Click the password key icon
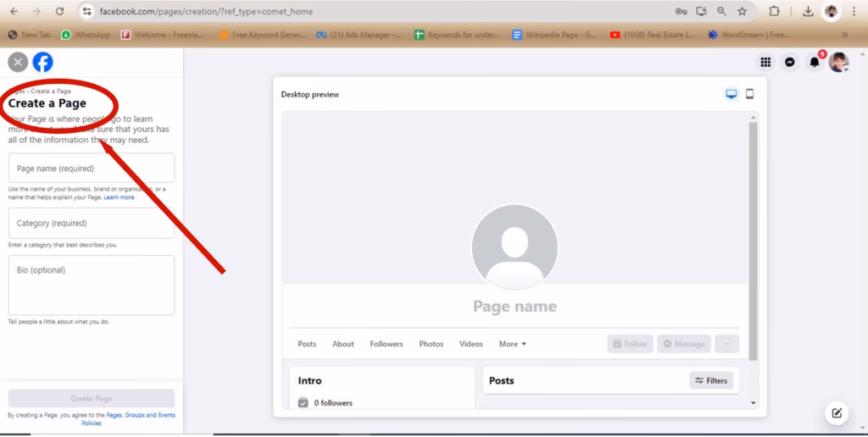Screen dimensions: 868x437 pyautogui.click(x=681, y=11)
